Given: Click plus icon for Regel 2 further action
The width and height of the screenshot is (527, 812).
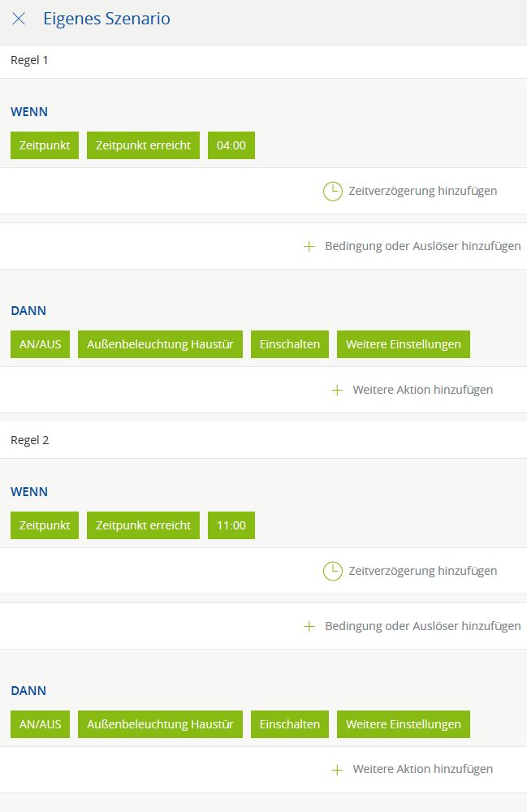Looking at the screenshot, I should 337,770.
